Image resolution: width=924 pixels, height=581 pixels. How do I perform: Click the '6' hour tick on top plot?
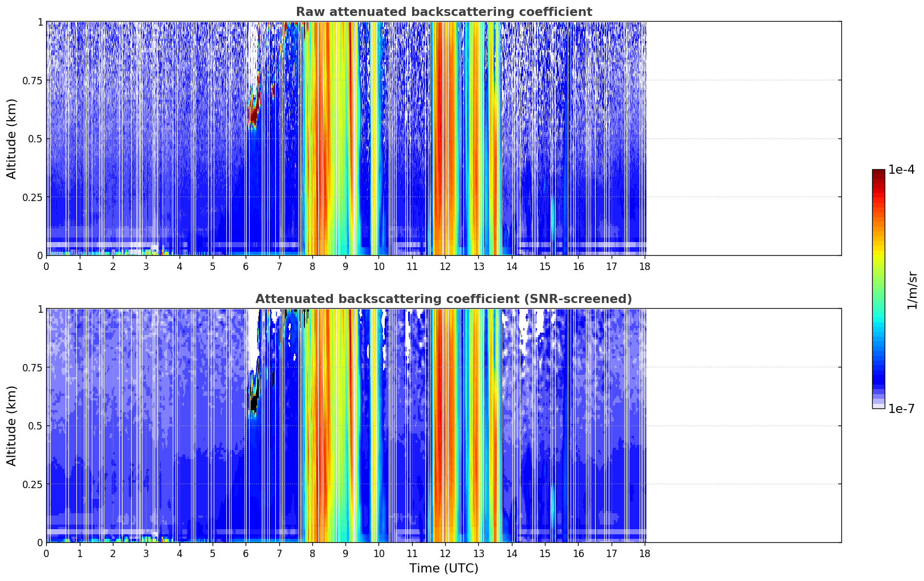(x=246, y=266)
